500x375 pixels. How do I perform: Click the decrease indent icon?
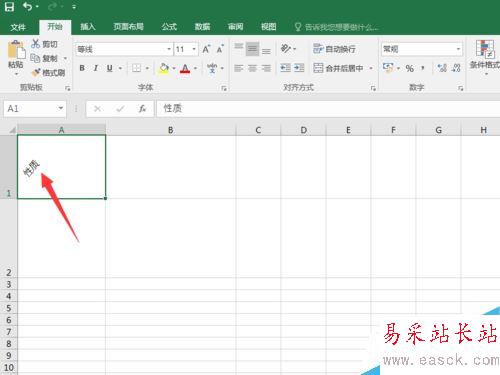(x=285, y=68)
